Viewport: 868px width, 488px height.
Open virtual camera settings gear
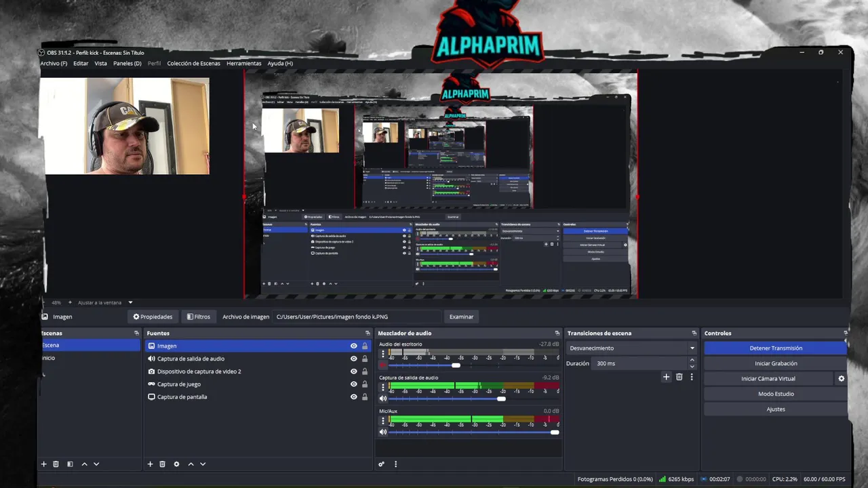[842, 379]
